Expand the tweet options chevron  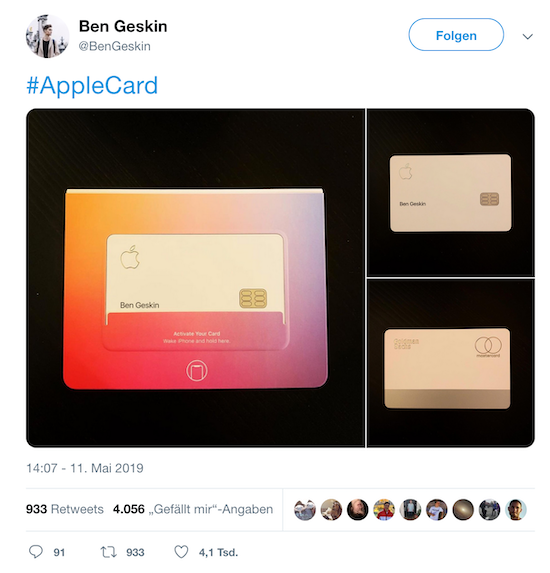(527, 36)
